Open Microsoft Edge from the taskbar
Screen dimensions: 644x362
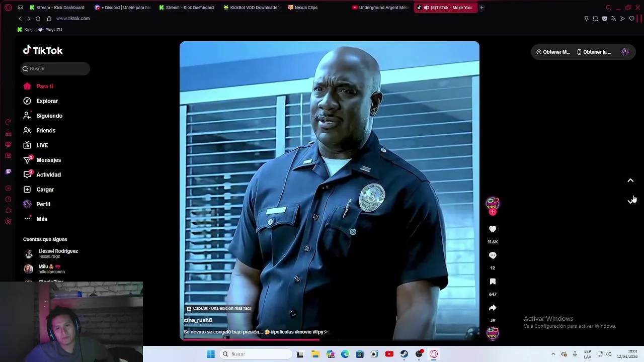345,354
